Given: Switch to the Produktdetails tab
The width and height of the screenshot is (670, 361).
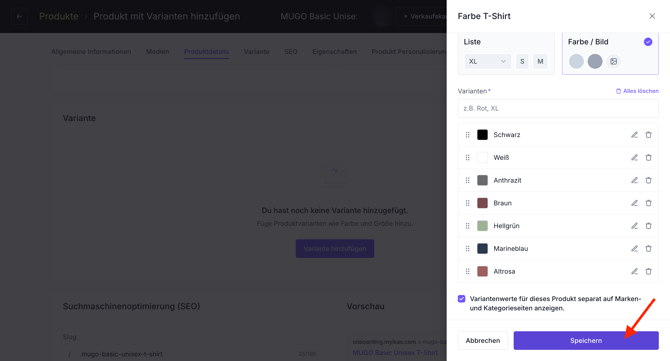Looking at the screenshot, I should tap(206, 52).
